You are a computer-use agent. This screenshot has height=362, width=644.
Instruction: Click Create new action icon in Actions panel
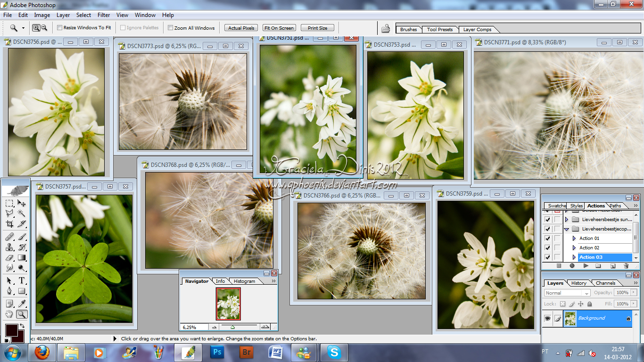[613, 266]
